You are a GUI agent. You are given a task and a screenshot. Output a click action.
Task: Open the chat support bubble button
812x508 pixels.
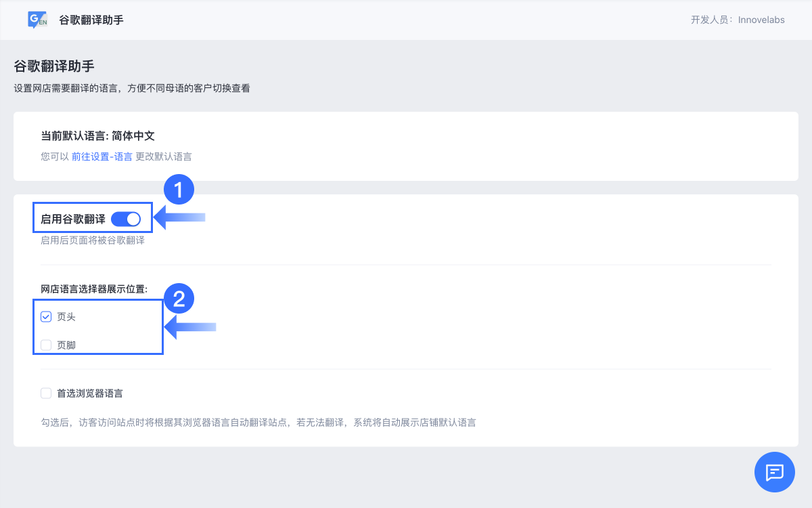click(774, 471)
